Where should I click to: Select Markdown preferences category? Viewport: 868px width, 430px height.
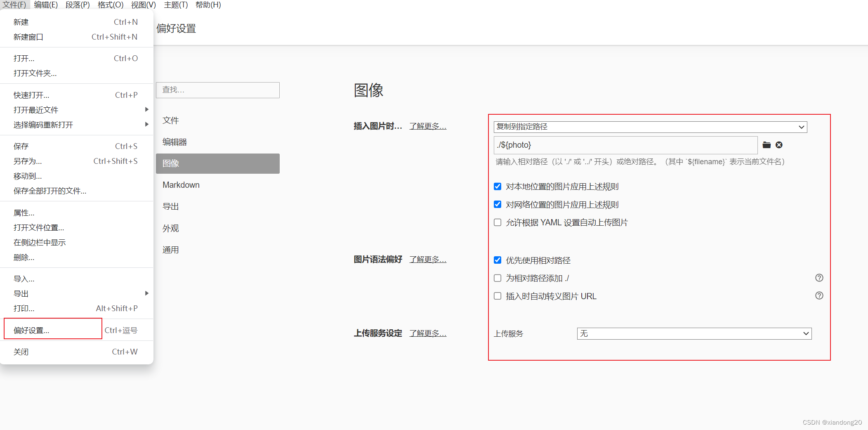click(x=218, y=185)
